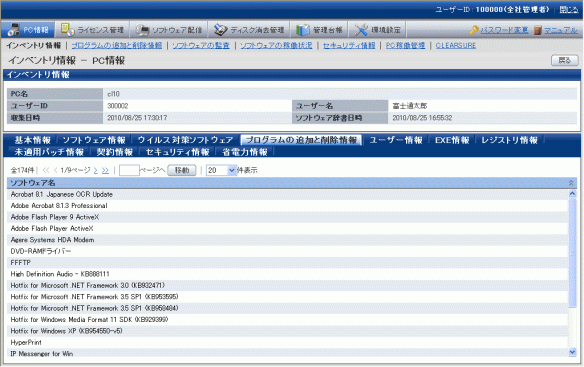Click 閉じる link at top right
584x367 pixels.
tap(569, 10)
